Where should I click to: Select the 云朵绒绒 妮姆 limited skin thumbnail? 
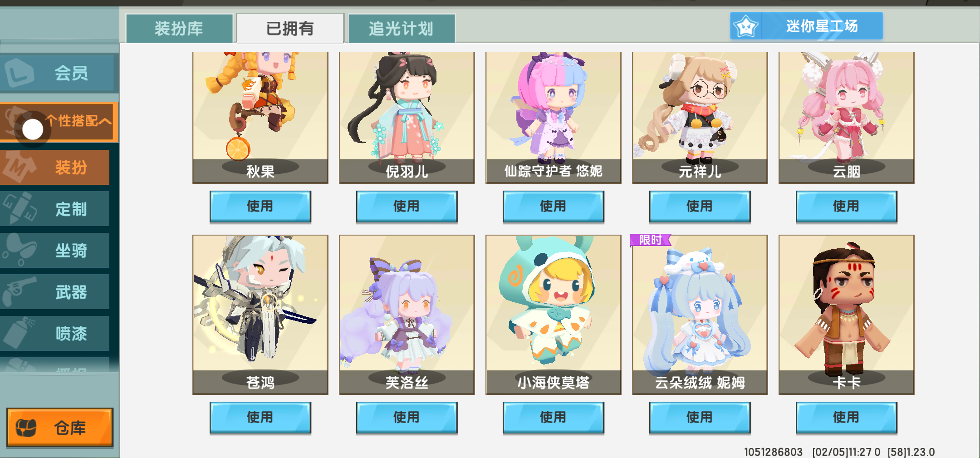click(x=700, y=314)
